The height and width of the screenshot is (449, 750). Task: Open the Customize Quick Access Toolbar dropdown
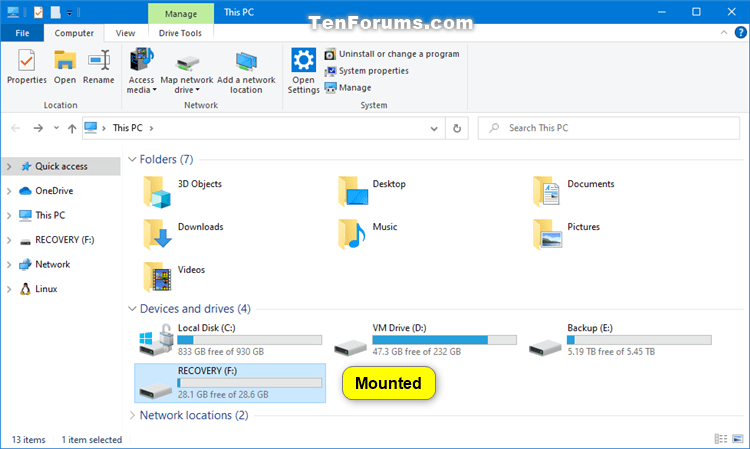point(69,13)
